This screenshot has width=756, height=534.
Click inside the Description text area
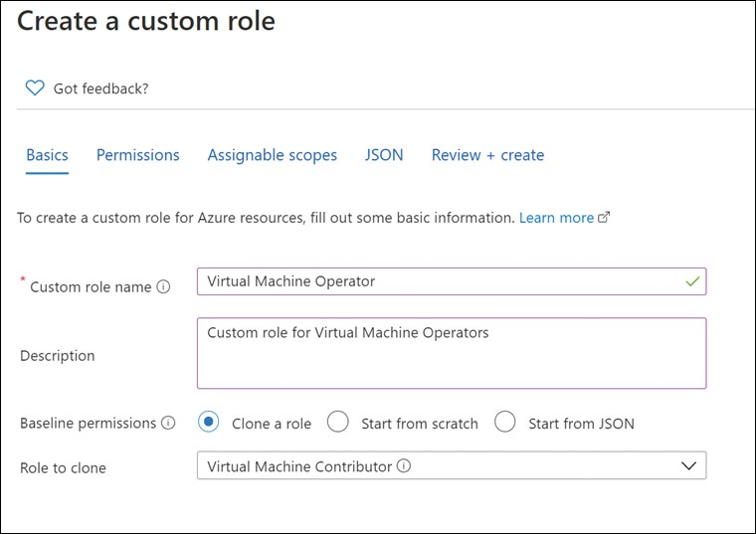tap(452, 353)
